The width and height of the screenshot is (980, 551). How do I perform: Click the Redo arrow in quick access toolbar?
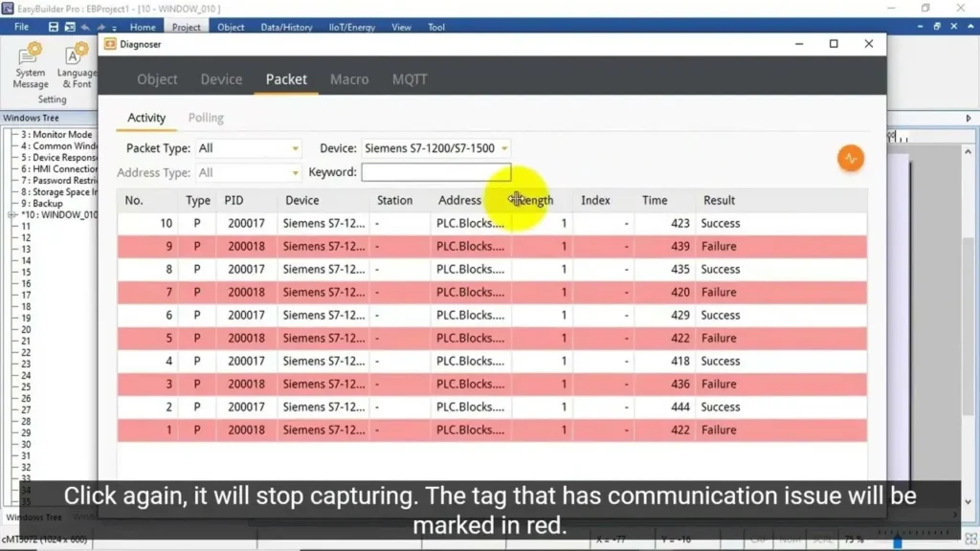point(100,27)
